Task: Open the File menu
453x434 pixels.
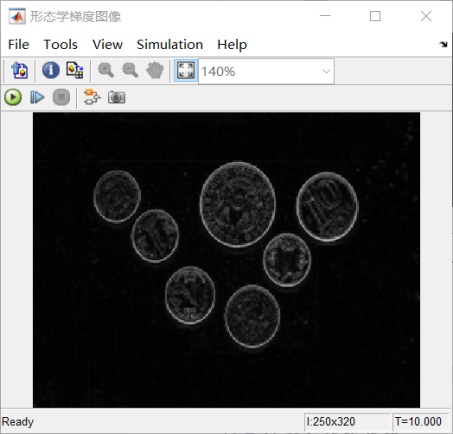Action: click(19, 44)
